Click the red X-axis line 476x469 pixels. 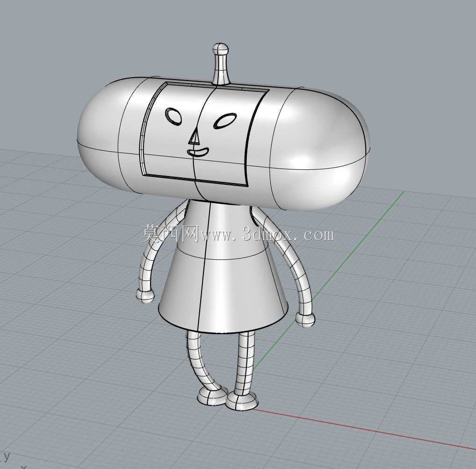click(x=364, y=430)
